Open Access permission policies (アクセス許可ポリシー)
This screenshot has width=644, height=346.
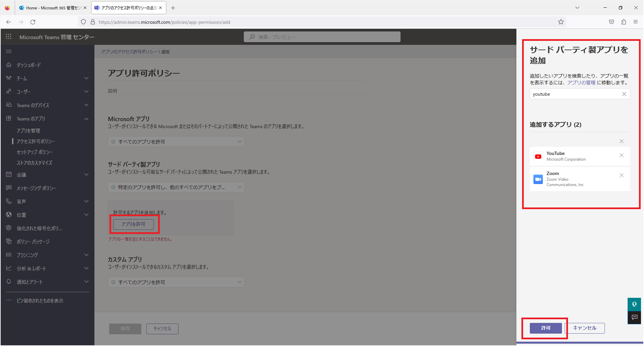36,141
